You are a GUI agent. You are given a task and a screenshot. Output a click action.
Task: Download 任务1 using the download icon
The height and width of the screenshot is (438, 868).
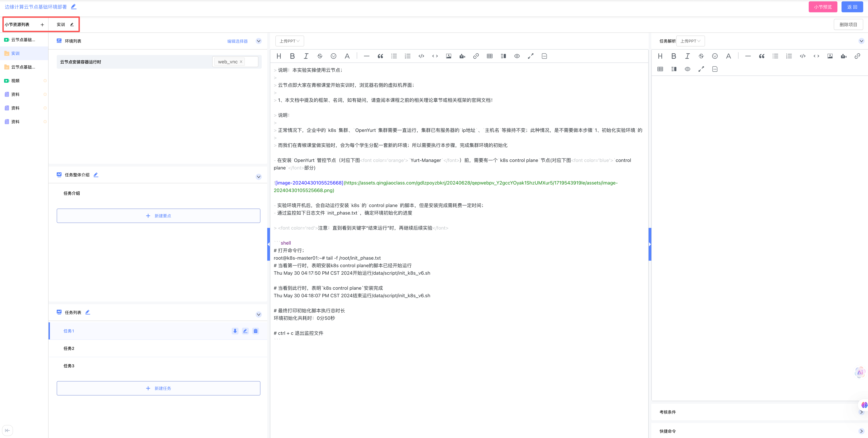235,331
